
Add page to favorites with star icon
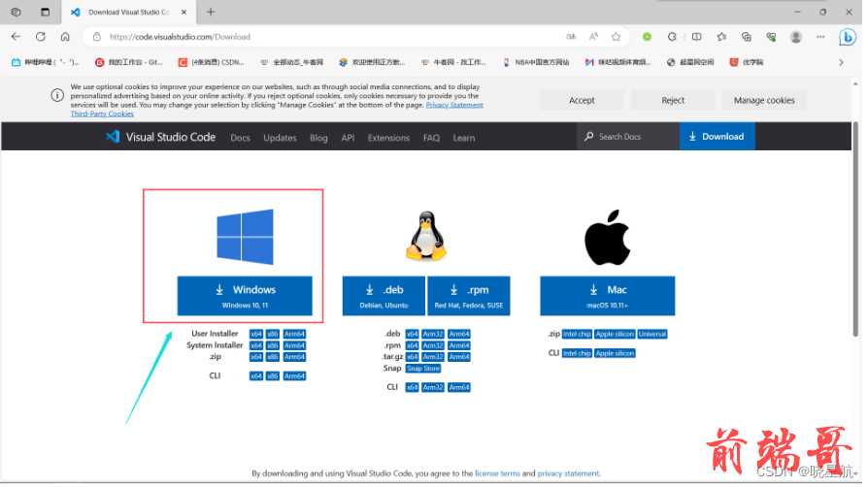click(x=617, y=37)
